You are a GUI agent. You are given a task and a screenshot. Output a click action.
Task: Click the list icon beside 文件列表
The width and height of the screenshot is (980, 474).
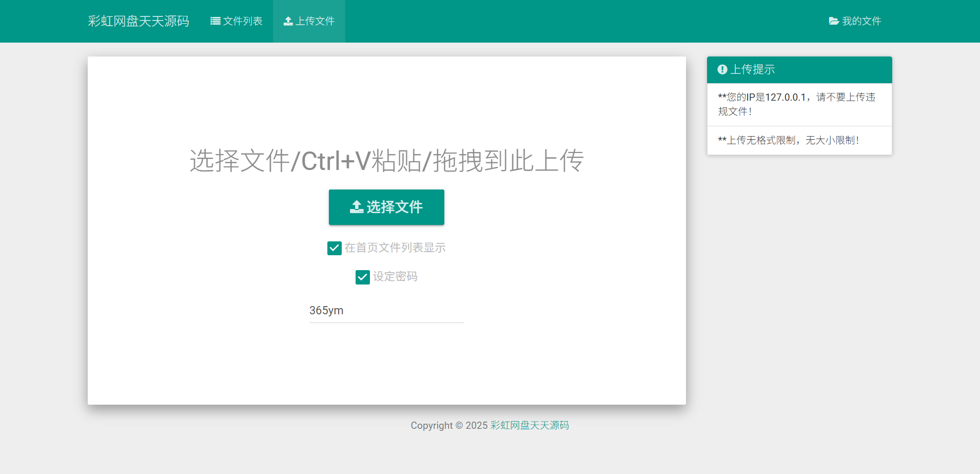(x=214, y=21)
